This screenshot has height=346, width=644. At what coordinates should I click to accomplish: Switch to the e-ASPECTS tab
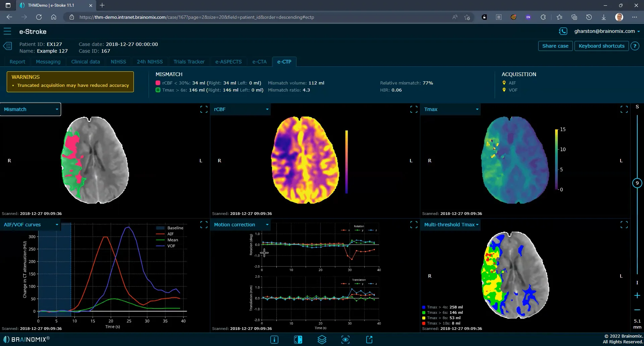click(228, 62)
